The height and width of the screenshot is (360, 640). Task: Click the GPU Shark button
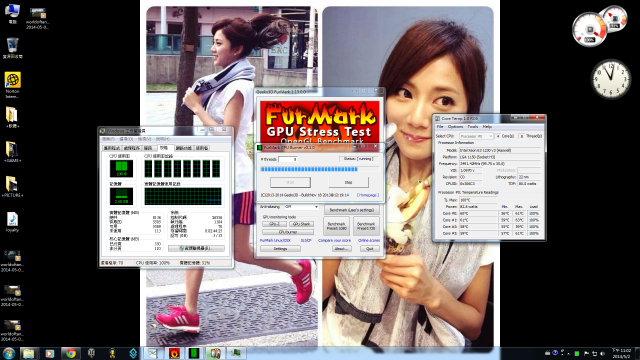click(301, 224)
